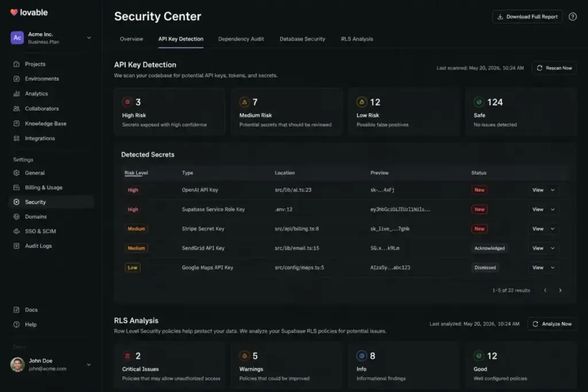This screenshot has height=392, width=588.
Task: Click the Projects sidebar icon
Action: pos(17,64)
